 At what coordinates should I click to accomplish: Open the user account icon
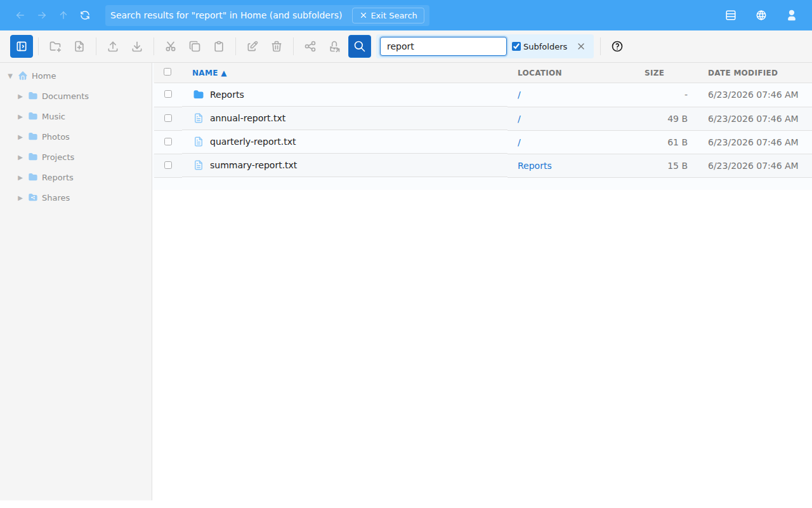(x=792, y=15)
